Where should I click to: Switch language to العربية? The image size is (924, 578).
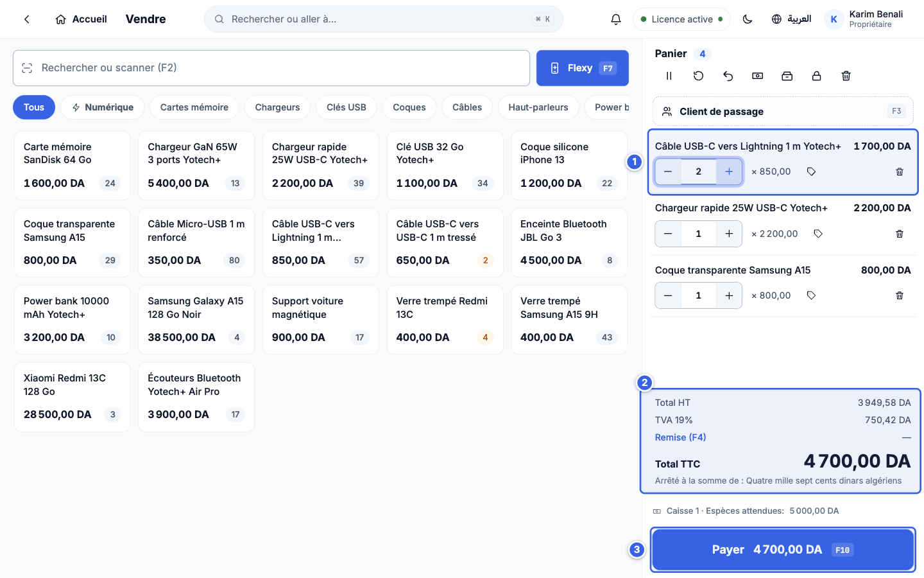[791, 19]
